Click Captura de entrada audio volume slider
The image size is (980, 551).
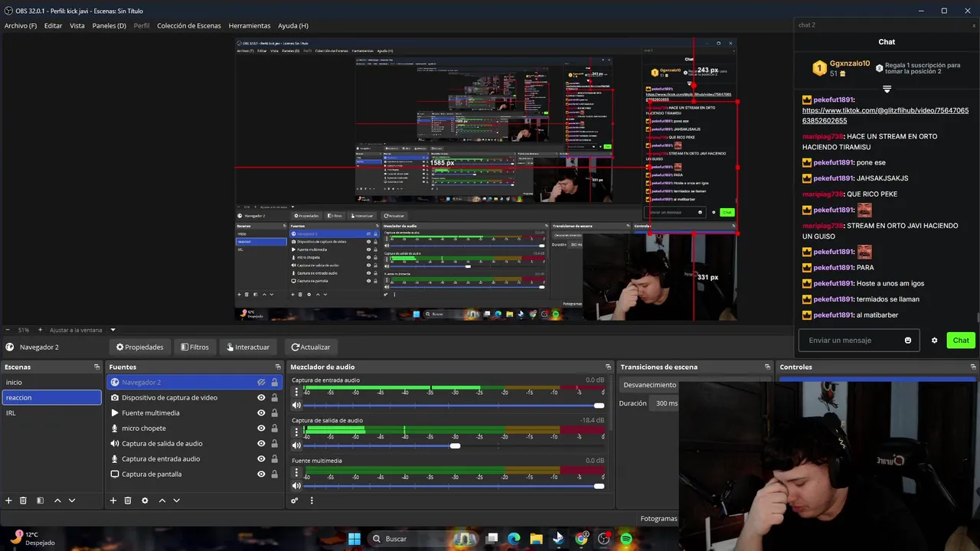point(453,406)
